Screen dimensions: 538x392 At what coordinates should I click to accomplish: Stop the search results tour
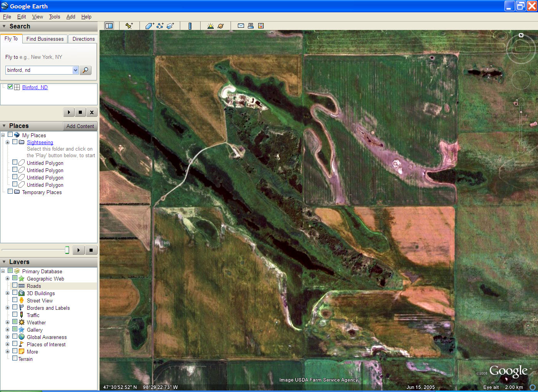pyautogui.click(x=80, y=112)
